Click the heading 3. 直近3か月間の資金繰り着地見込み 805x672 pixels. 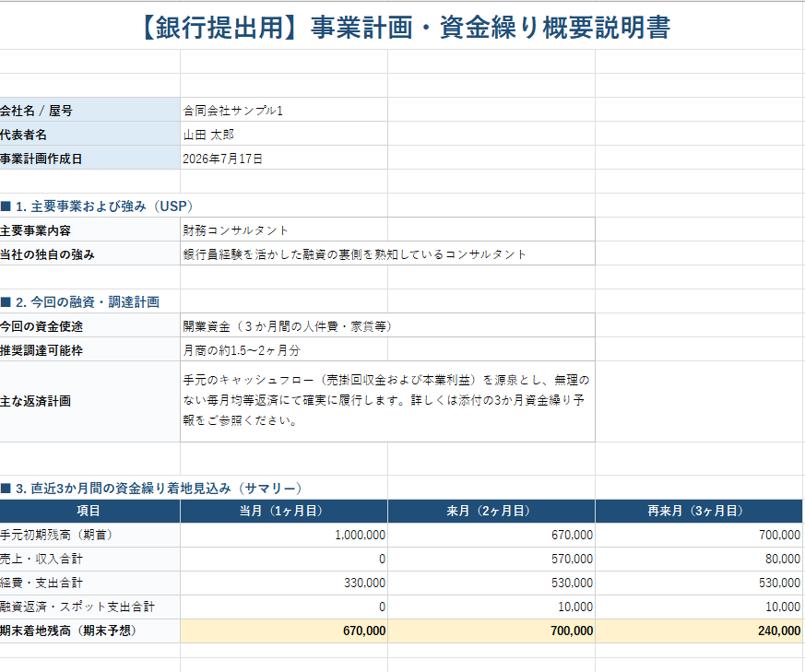151,488
